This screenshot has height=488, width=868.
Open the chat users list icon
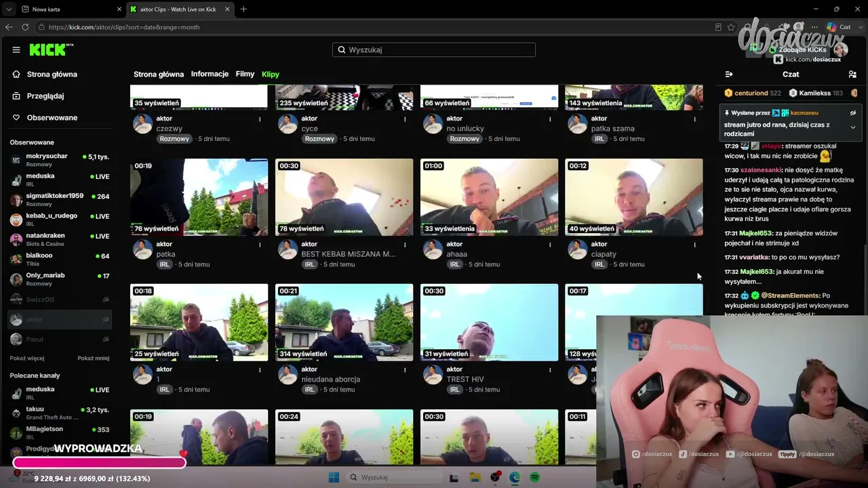click(x=852, y=75)
